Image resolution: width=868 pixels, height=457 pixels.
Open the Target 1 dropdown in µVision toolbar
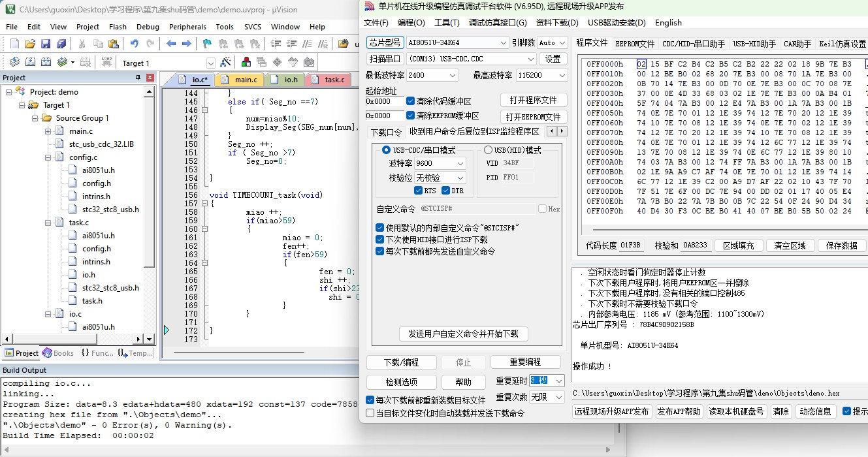211,63
